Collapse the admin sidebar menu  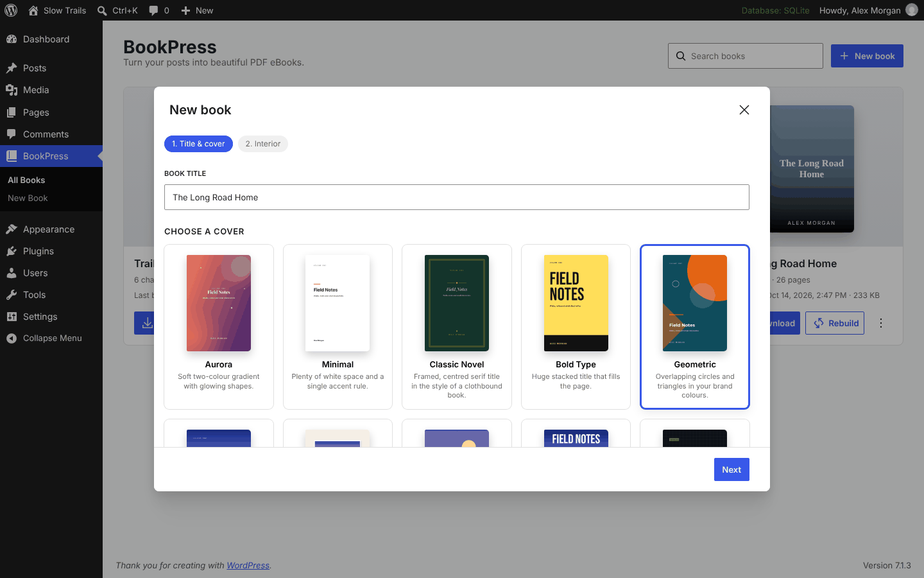point(51,338)
